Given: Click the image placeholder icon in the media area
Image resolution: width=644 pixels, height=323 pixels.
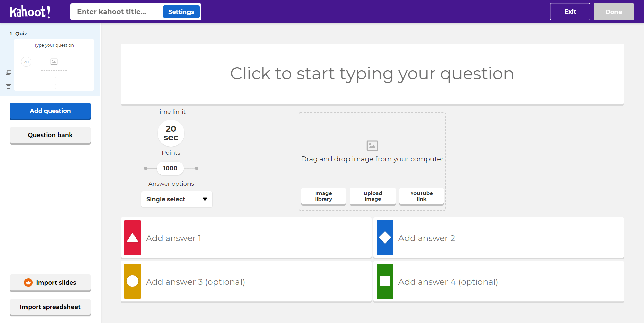Looking at the screenshot, I should 372,146.
